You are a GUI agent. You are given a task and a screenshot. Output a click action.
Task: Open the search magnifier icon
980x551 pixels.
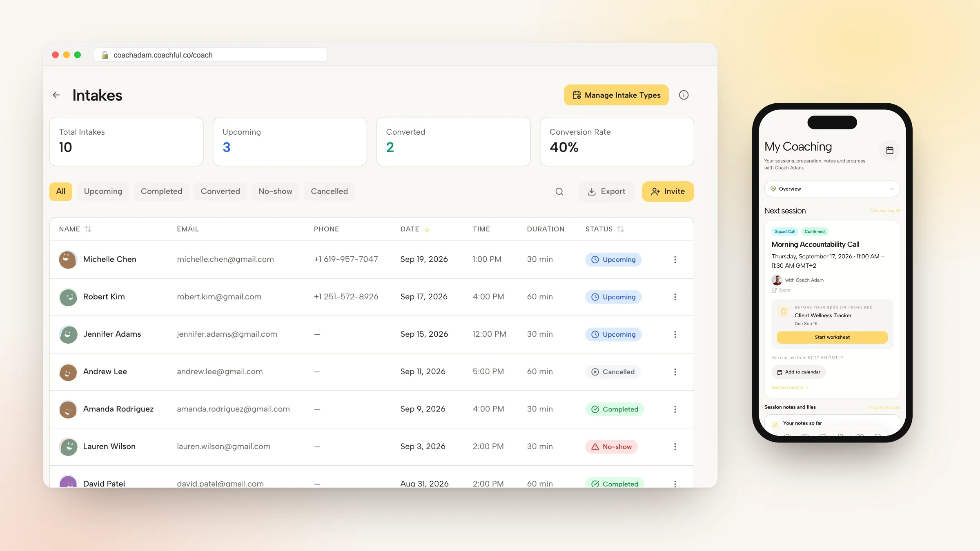pos(559,191)
